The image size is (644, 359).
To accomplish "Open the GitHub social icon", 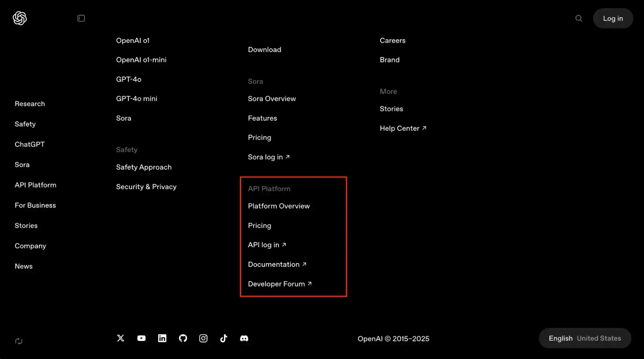I will point(183,338).
